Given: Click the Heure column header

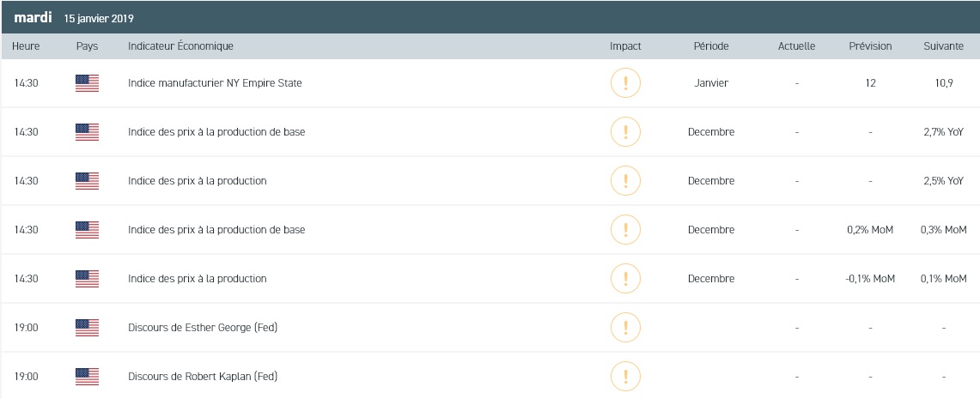Looking at the screenshot, I should pos(27,46).
